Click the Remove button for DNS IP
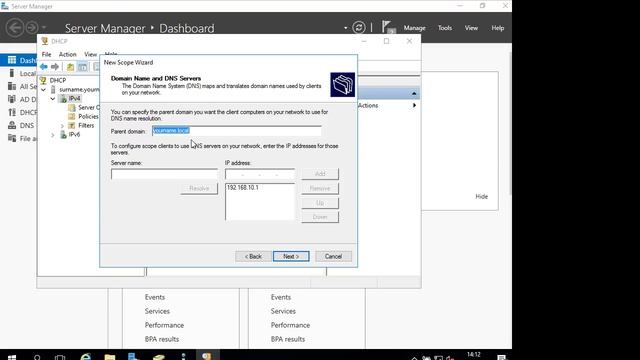This screenshot has height=360, width=640. tap(320, 188)
